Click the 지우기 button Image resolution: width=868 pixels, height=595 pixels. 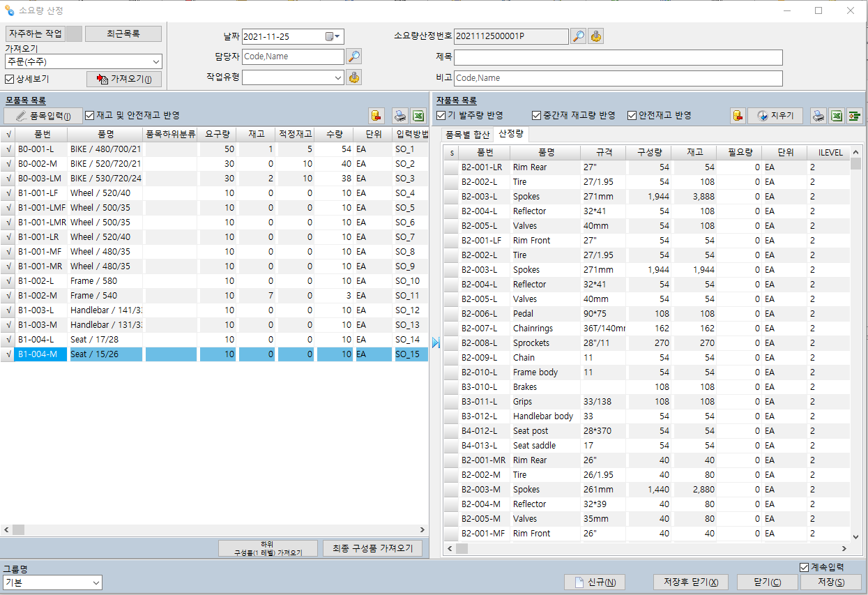pos(775,116)
